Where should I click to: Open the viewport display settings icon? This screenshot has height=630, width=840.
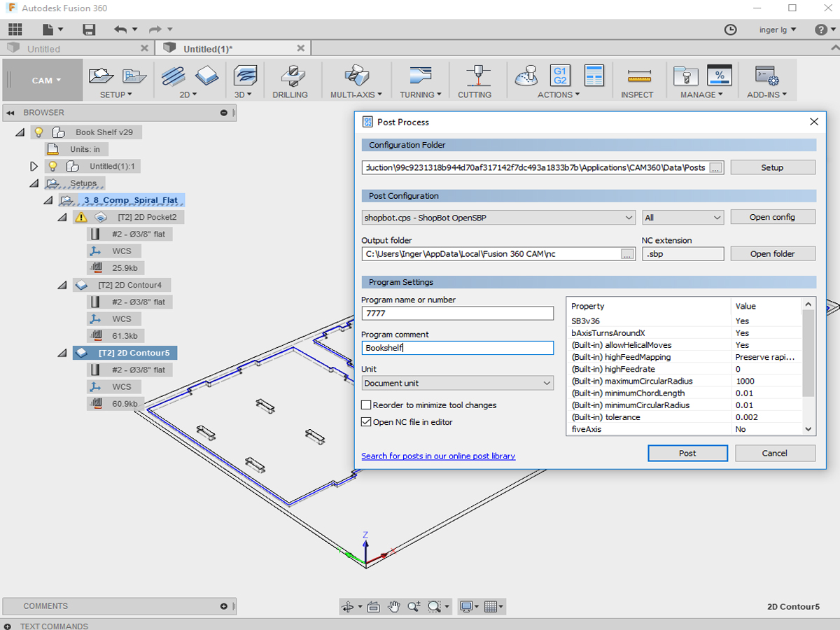466,606
